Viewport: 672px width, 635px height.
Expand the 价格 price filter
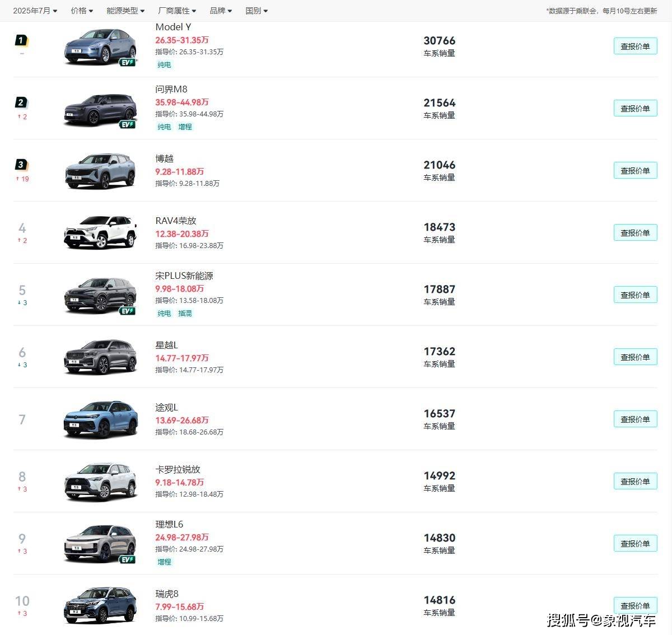click(82, 11)
